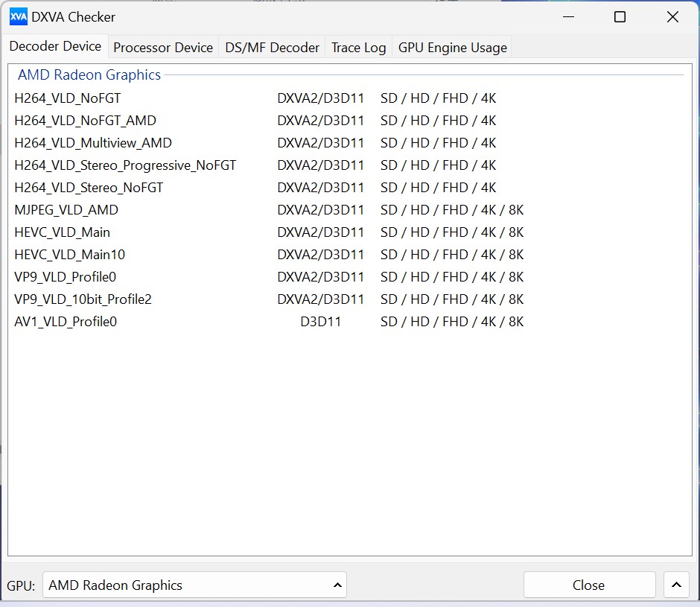
Task: Select the VP9_VLD_10bit_Profile2 entry
Action: (83, 299)
